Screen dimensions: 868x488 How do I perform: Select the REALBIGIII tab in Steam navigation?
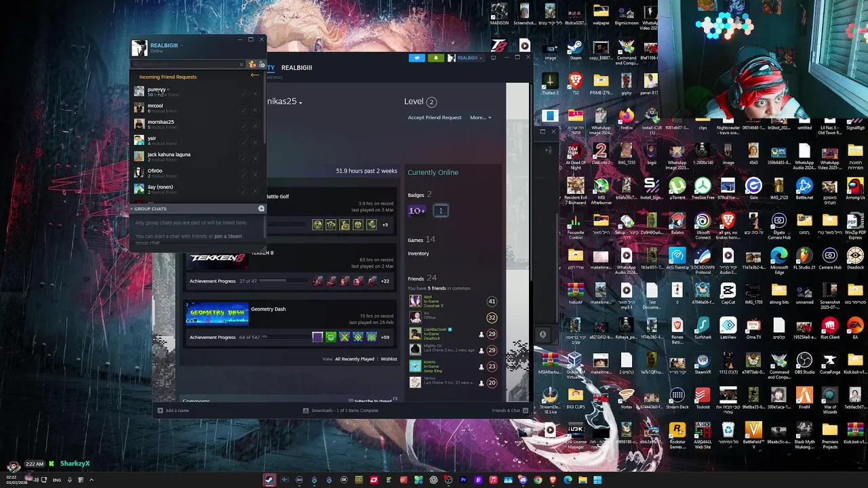pyautogui.click(x=296, y=68)
